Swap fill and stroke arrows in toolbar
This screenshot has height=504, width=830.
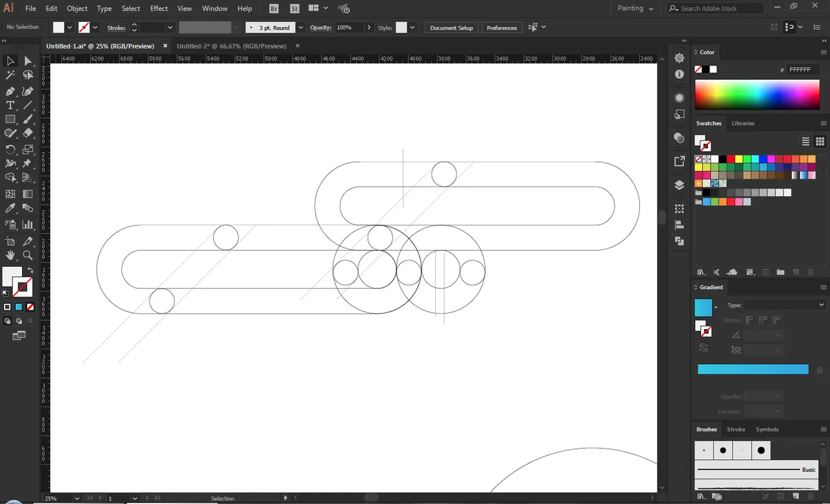[x=30, y=270]
